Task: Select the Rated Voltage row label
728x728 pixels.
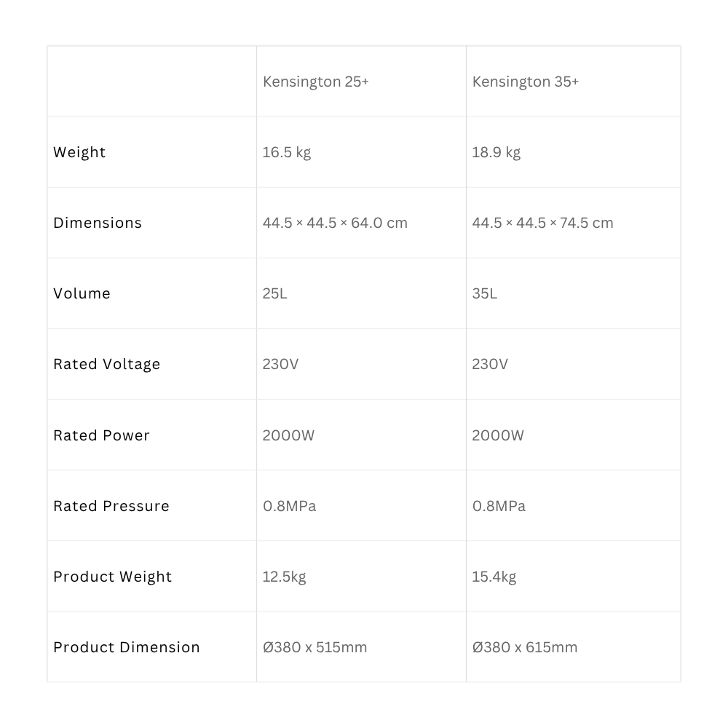Action: pos(107,365)
